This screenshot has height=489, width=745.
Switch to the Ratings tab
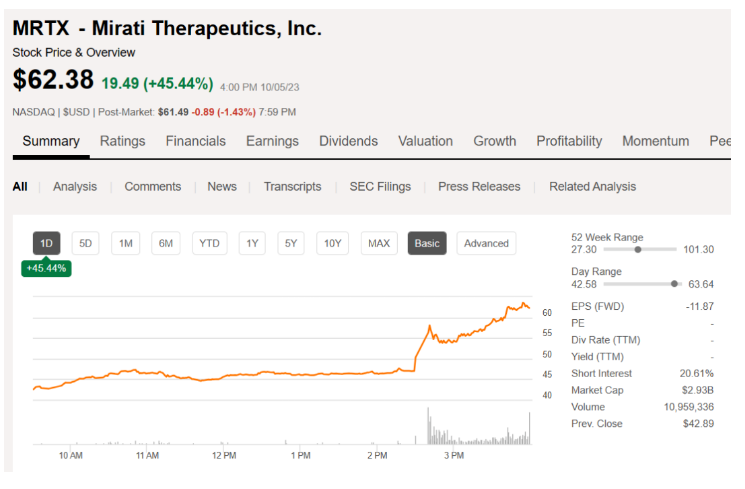tap(122, 141)
